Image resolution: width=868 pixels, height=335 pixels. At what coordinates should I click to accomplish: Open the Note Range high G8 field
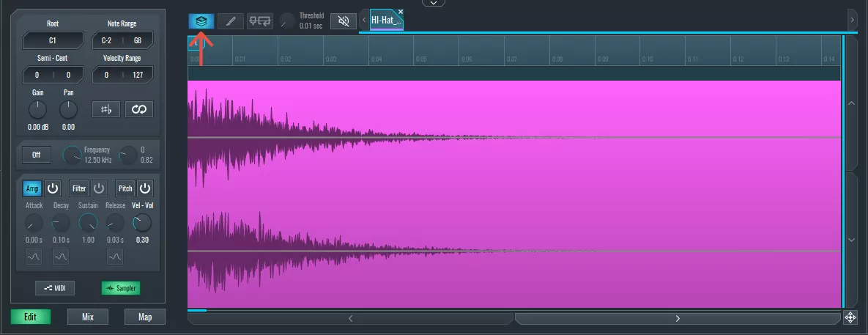coord(138,40)
